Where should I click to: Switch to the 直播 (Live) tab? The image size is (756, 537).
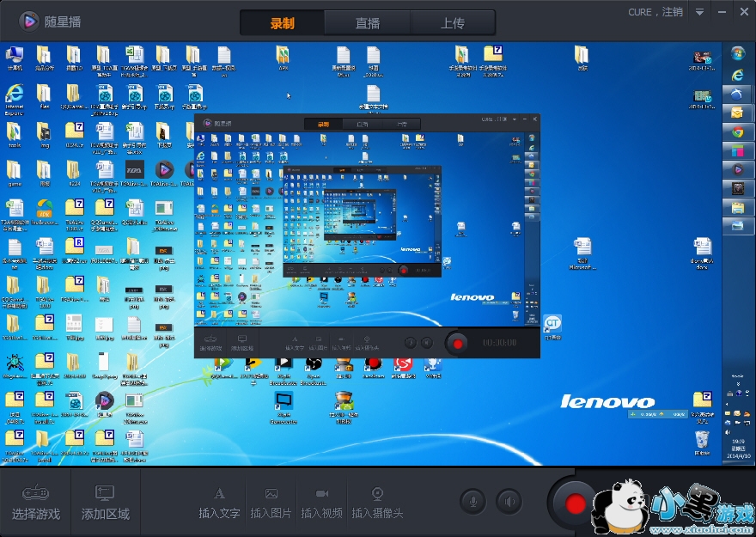[368, 23]
